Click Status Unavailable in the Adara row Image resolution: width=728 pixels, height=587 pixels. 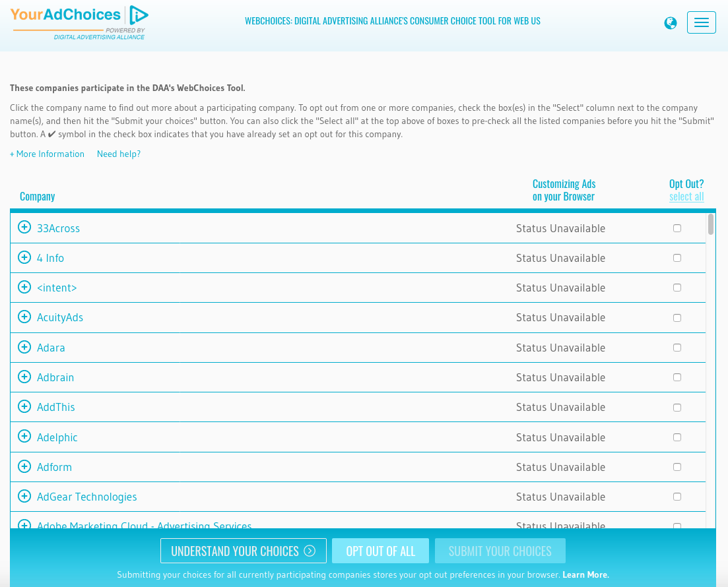(560, 348)
